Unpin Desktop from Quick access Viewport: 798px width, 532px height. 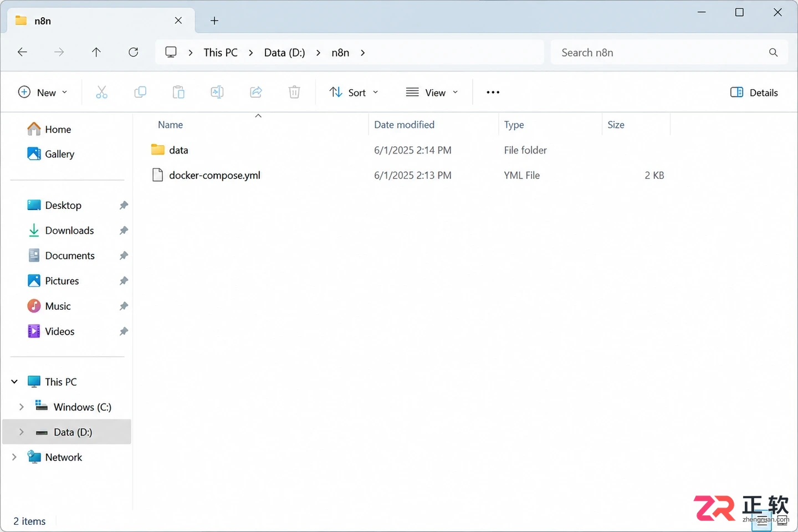[124, 206]
